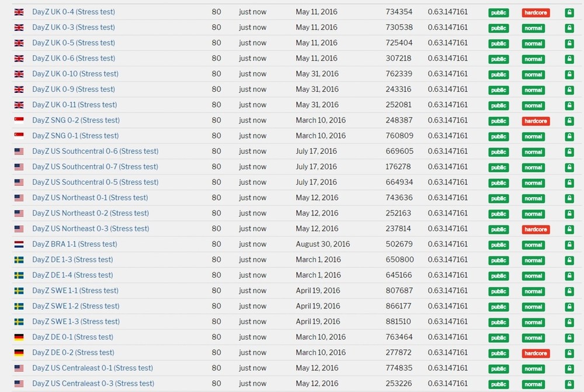Click the flag icon beside DayZ BRA 1-1

19,244
